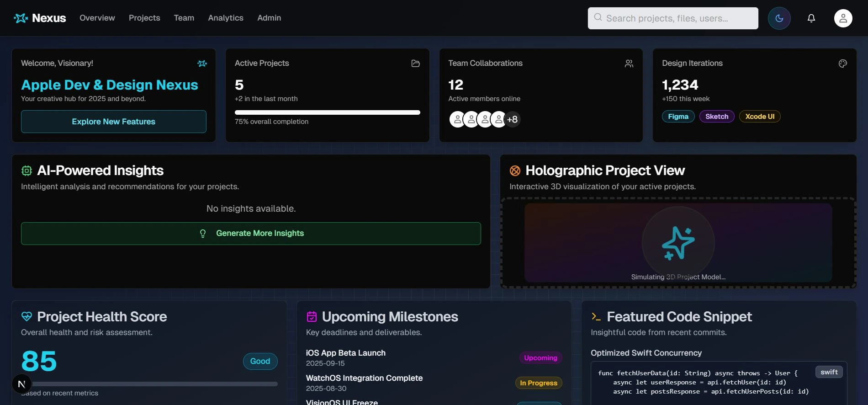Select the Figma tag
The image size is (868, 405).
(x=678, y=117)
